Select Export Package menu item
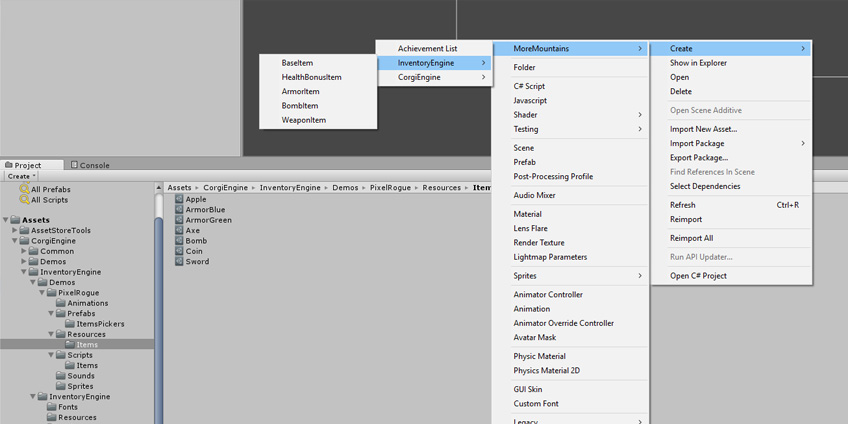 click(x=731, y=157)
